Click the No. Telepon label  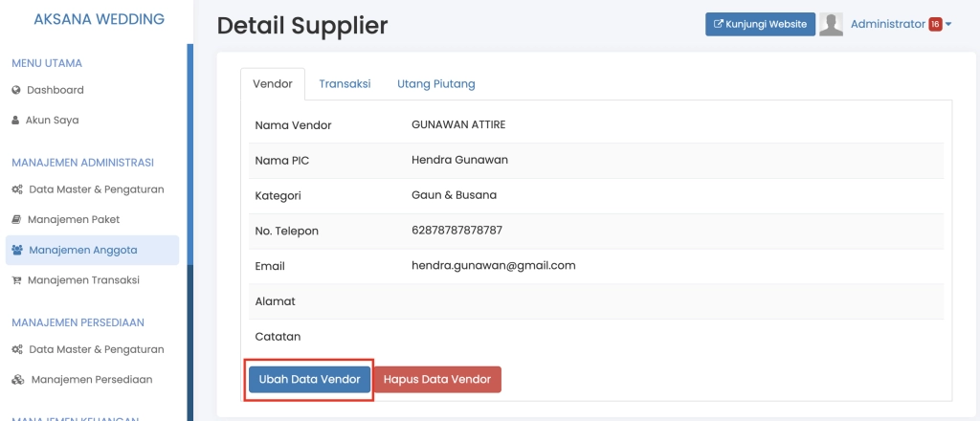pyautogui.click(x=286, y=232)
